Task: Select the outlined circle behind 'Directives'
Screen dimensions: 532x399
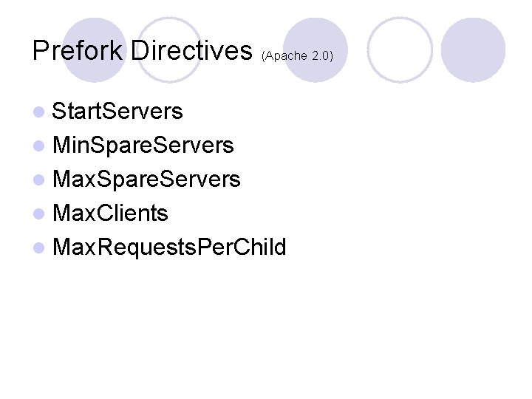Action: pos(169,50)
